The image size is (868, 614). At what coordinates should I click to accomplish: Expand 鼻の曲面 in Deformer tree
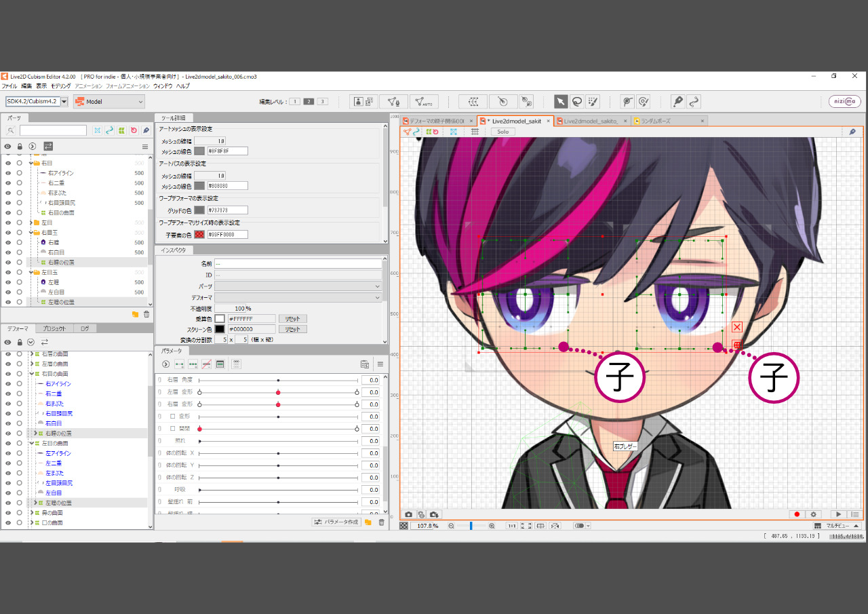(31, 513)
